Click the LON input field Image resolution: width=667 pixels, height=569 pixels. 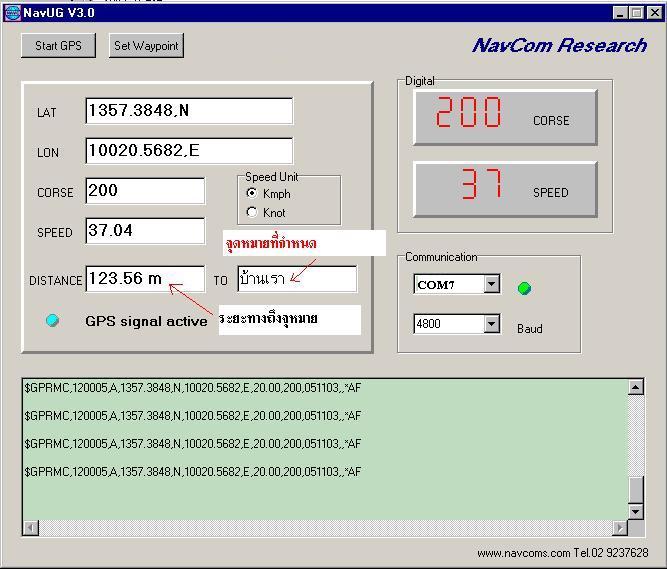[189, 151]
